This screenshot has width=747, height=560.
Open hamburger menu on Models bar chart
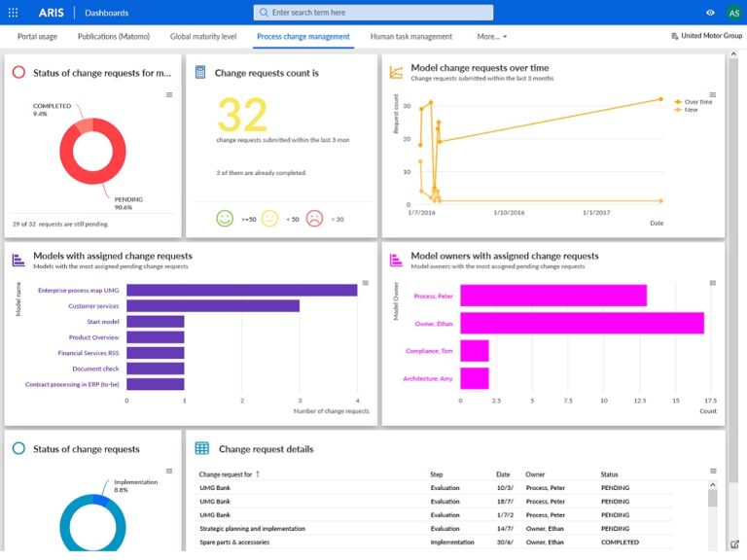[365, 283]
